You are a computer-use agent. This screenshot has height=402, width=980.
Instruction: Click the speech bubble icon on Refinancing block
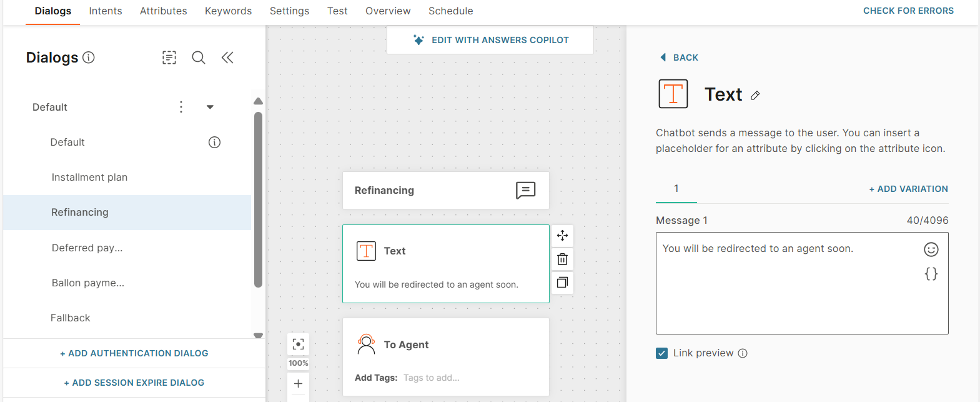(x=526, y=190)
